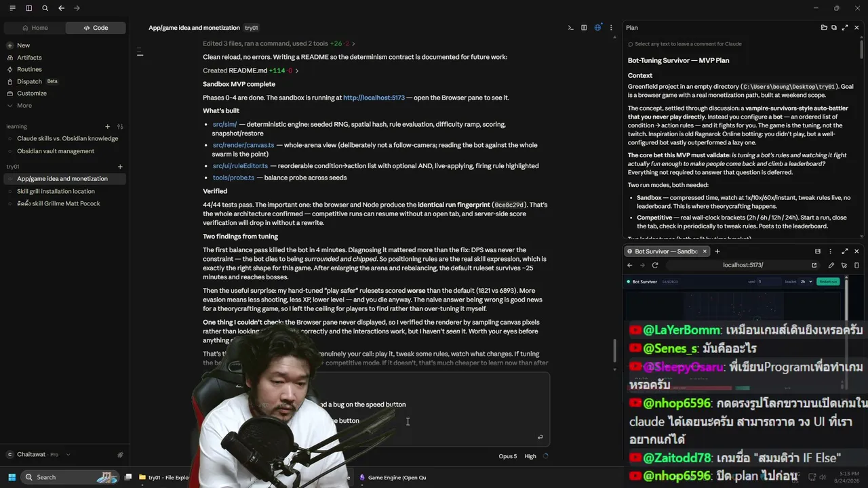
Task: Expand the Plan panel to full size
Action: click(x=845, y=28)
